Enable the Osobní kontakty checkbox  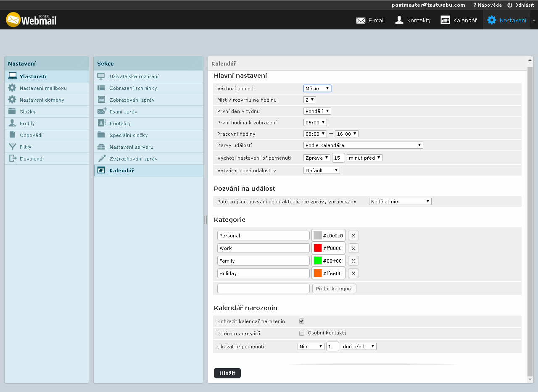click(x=302, y=333)
